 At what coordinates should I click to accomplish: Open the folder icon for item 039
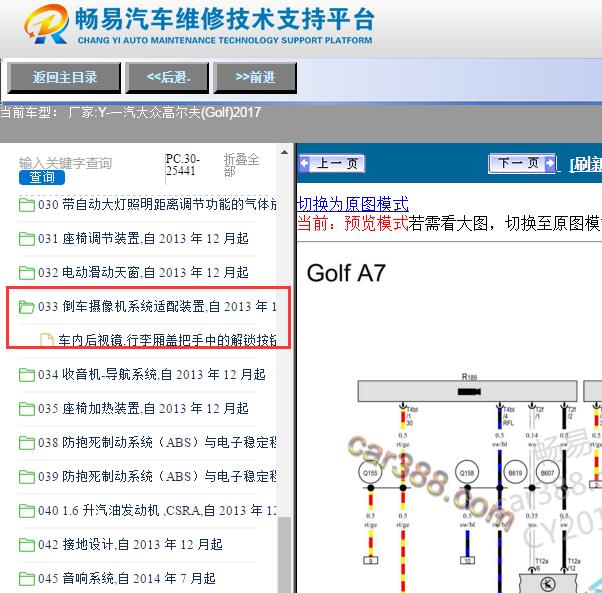coord(26,477)
